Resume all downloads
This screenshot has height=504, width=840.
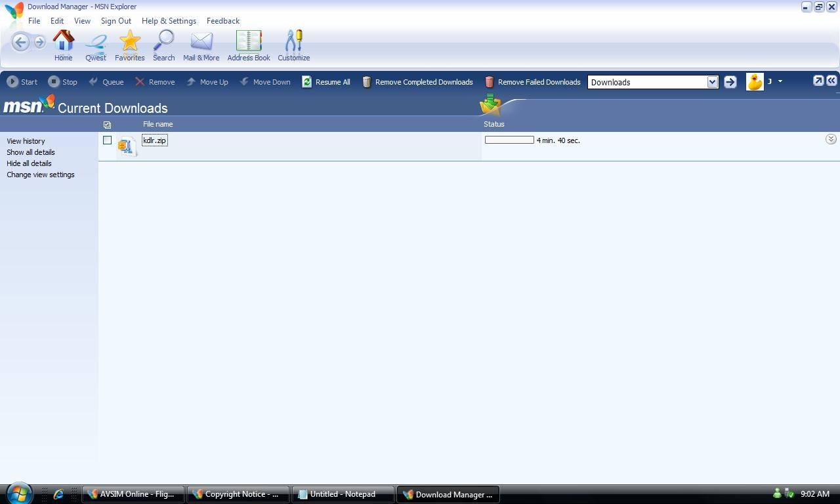click(x=326, y=82)
